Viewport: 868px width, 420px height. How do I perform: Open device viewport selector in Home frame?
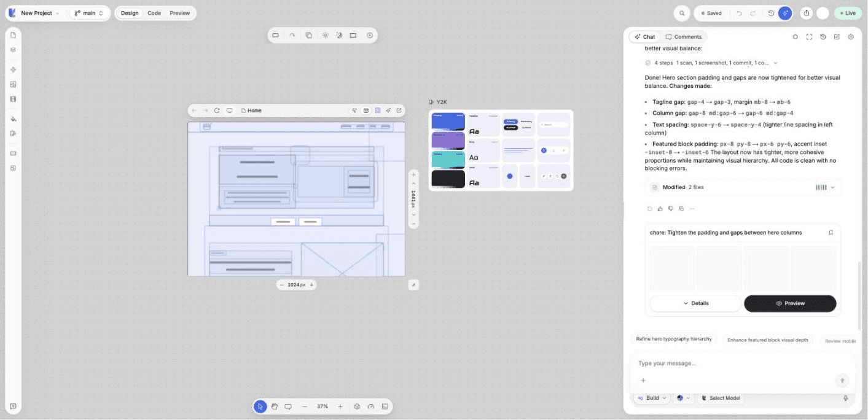coord(229,111)
